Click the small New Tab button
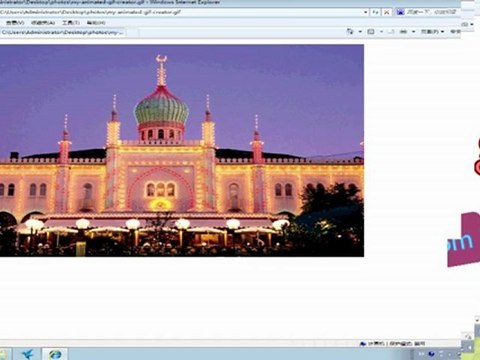Viewport: 480px width, 360px height. (x=132, y=33)
